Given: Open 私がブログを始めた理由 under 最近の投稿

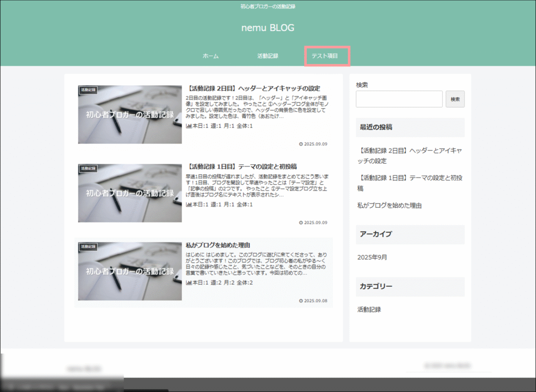Looking at the screenshot, I should [389, 206].
